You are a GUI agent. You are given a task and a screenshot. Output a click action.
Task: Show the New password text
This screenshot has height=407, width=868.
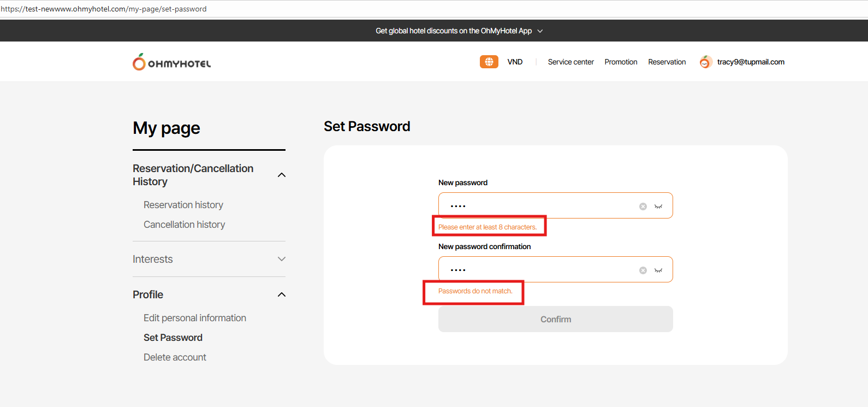coord(658,207)
